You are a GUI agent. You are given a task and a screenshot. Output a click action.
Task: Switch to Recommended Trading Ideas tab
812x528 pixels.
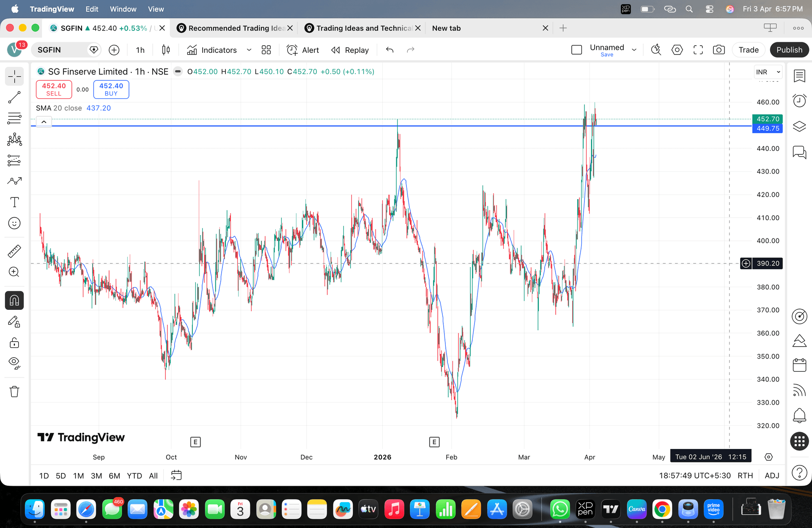235,28
